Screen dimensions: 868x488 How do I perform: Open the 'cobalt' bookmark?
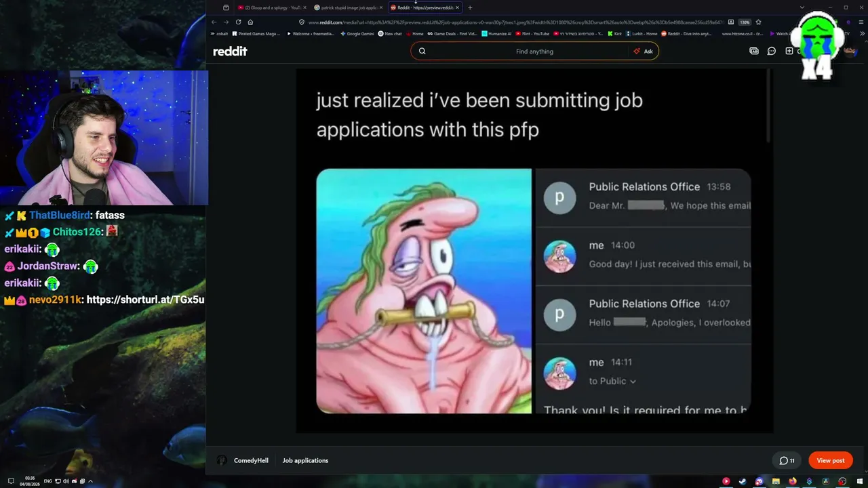(219, 34)
